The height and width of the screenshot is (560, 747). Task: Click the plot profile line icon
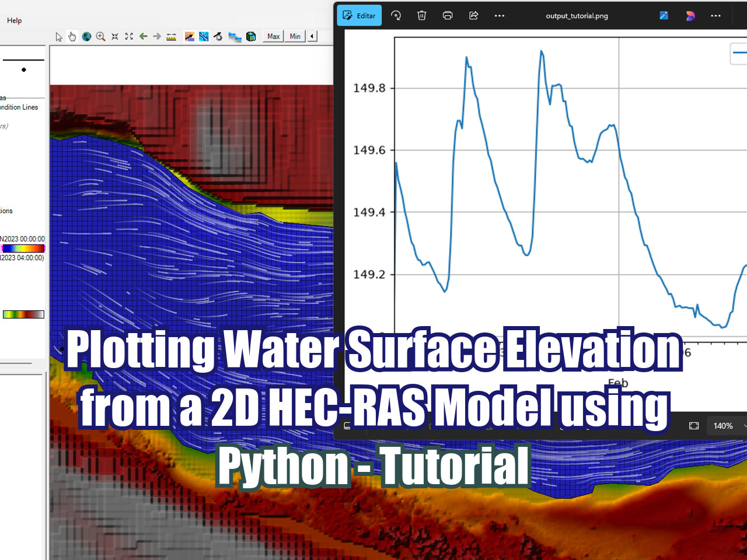[x=190, y=37]
